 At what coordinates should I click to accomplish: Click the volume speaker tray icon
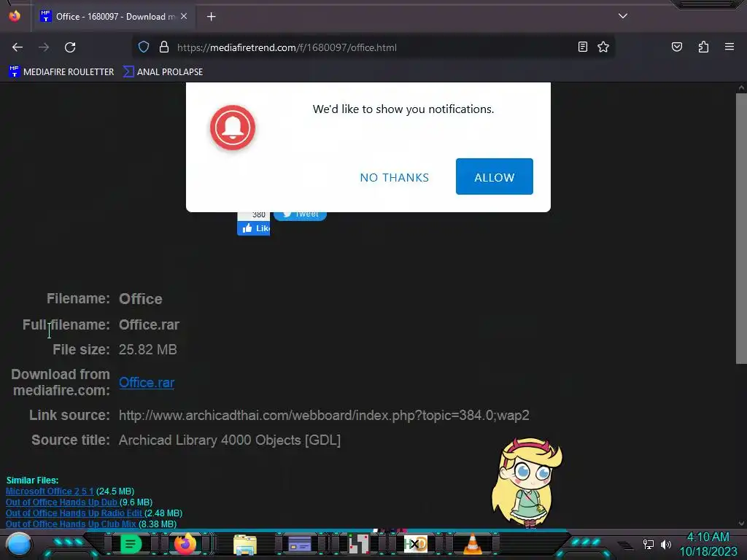[x=666, y=544]
